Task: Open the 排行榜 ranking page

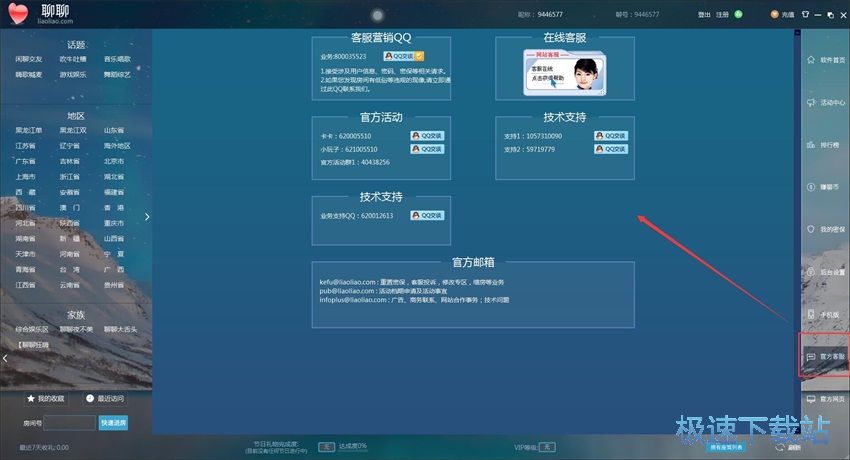Action: point(823,145)
